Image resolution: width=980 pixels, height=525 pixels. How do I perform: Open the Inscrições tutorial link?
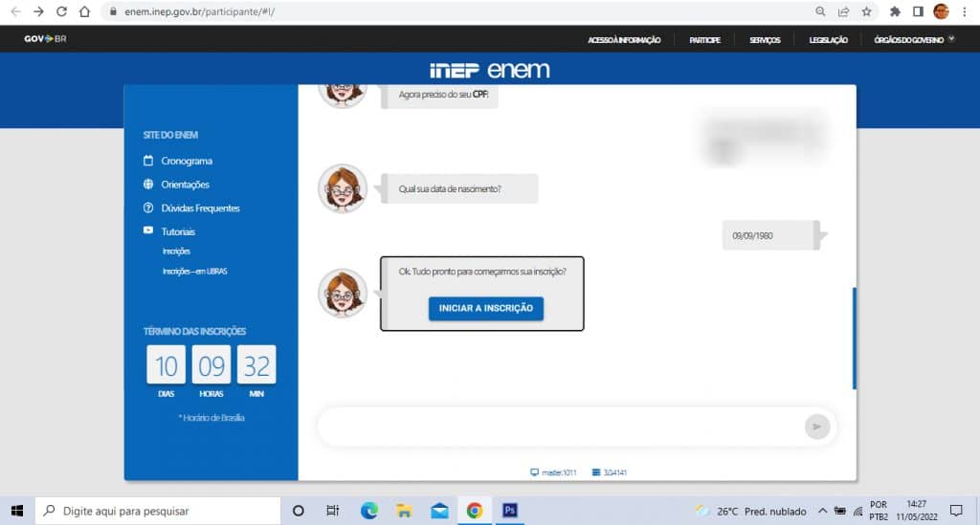(176, 251)
